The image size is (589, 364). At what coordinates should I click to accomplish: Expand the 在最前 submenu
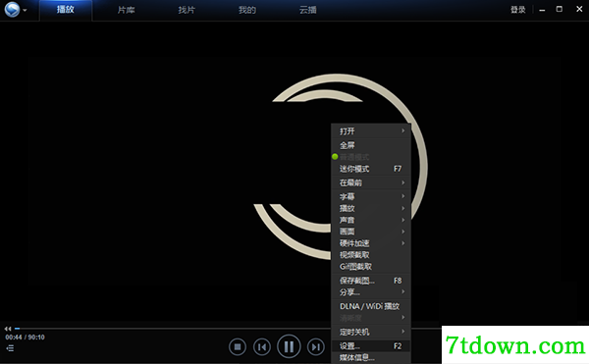tap(371, 182)
